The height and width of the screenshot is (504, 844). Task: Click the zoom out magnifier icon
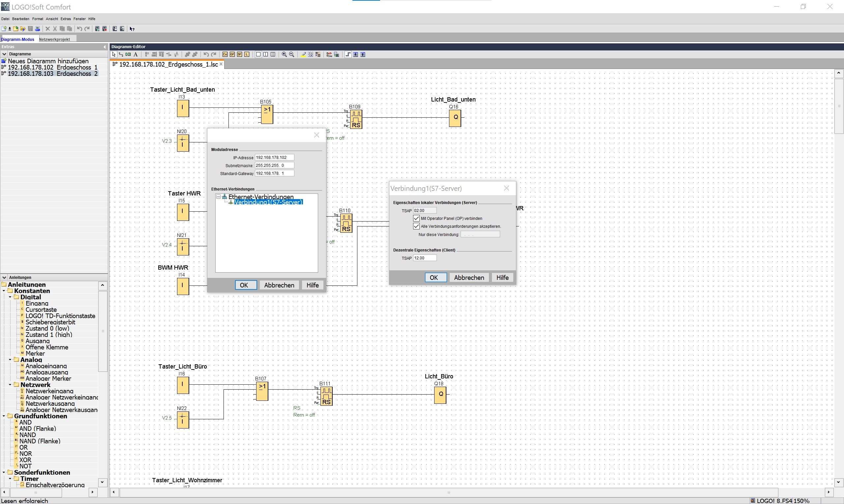(291, 54)
